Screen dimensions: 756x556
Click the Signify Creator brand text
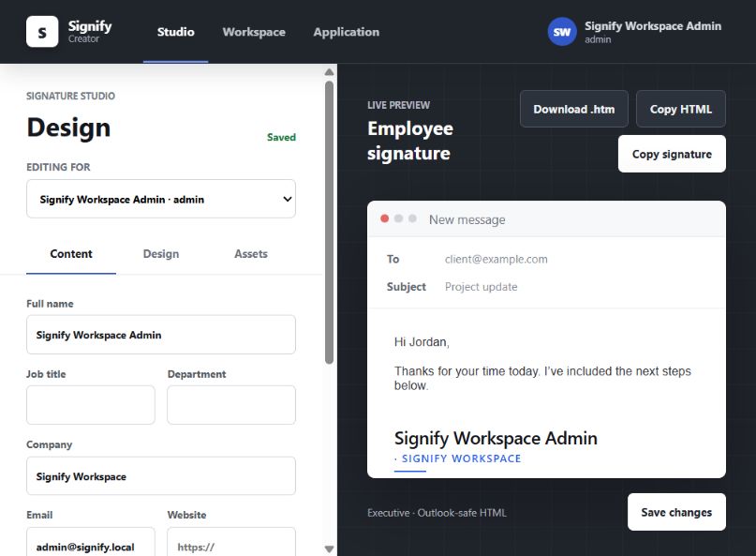[x=90, y=31]
